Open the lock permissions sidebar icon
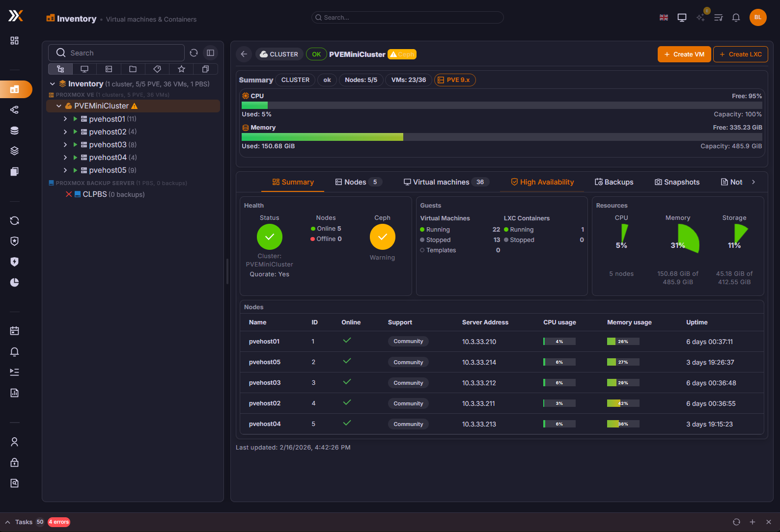Image resolution: width=780 pixels, height=532 pixels. point(15,462)
